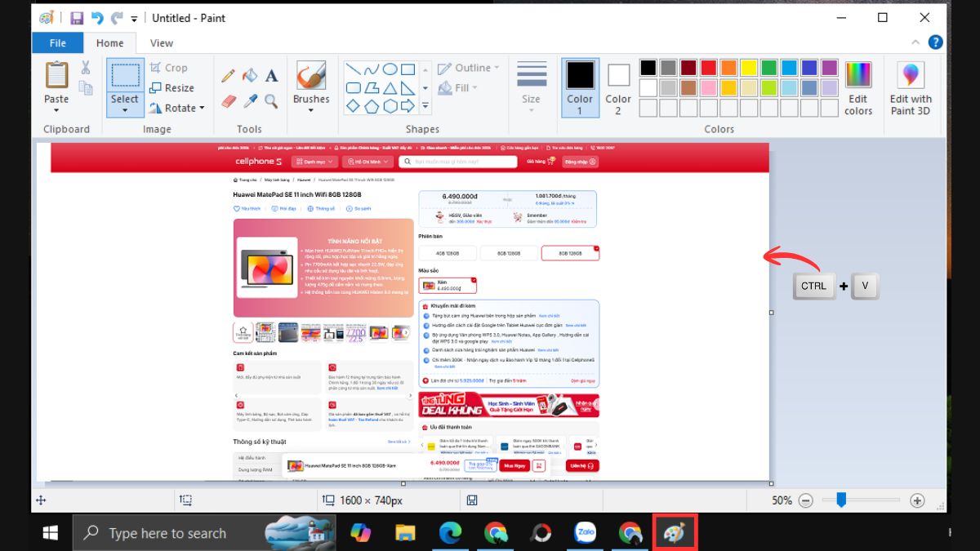Pick the Right arrow shape
980x551 pixels.
point(408,106)
